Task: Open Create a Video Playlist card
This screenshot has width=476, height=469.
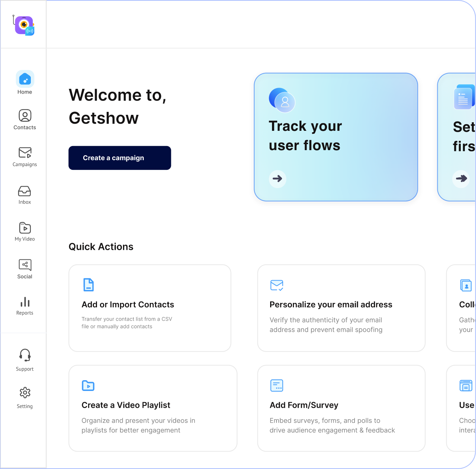Action: tap(153, 408)
